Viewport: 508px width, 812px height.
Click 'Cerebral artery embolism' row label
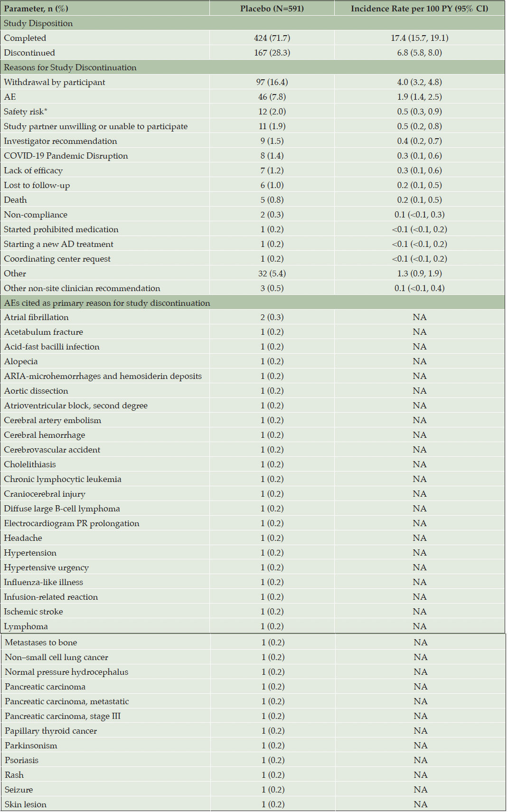tap(53, 420)
